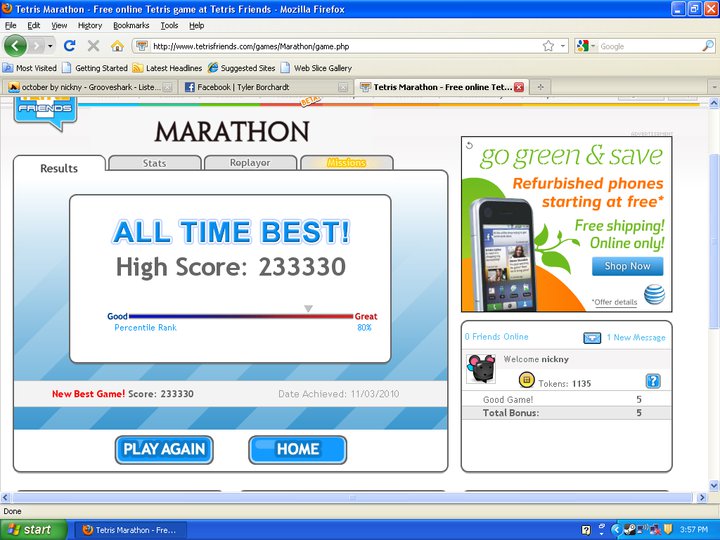Open the browser Home page icon

tap(118, 46)
